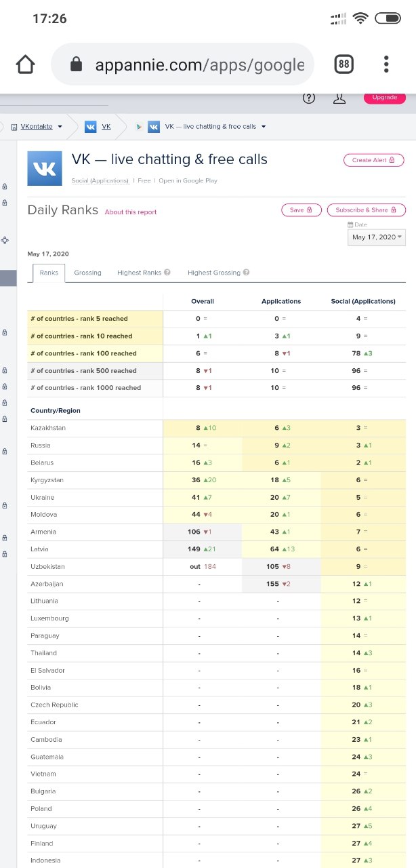Click Uzbekistan's Overall cell reading 'out 184'
The image size is (416, 868).
click(203, 567)
